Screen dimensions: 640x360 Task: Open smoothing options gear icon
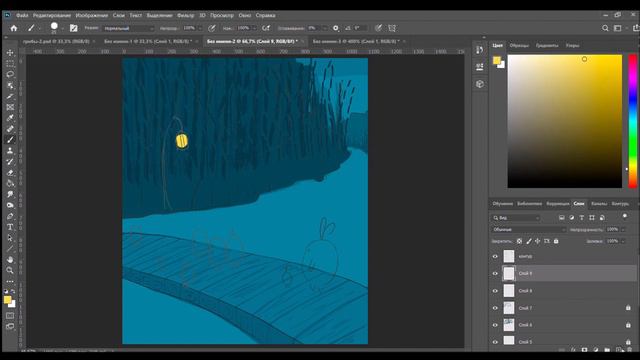tap(336, 28)
